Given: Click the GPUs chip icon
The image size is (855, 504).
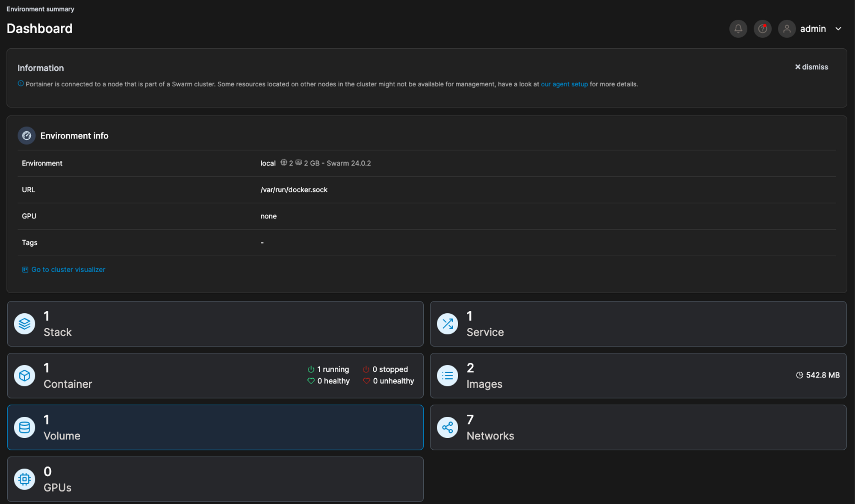Looking at the screenshot, I should click(24, 479).
